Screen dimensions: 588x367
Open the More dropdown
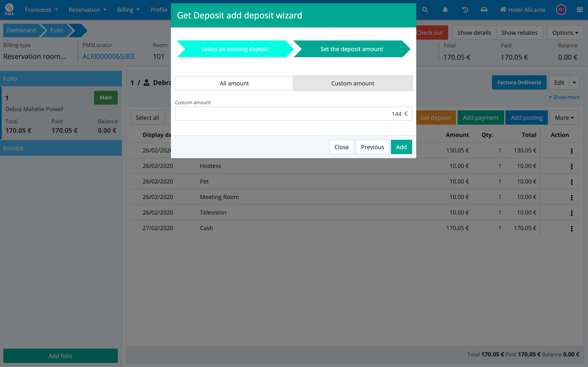(x=564, y=118)
